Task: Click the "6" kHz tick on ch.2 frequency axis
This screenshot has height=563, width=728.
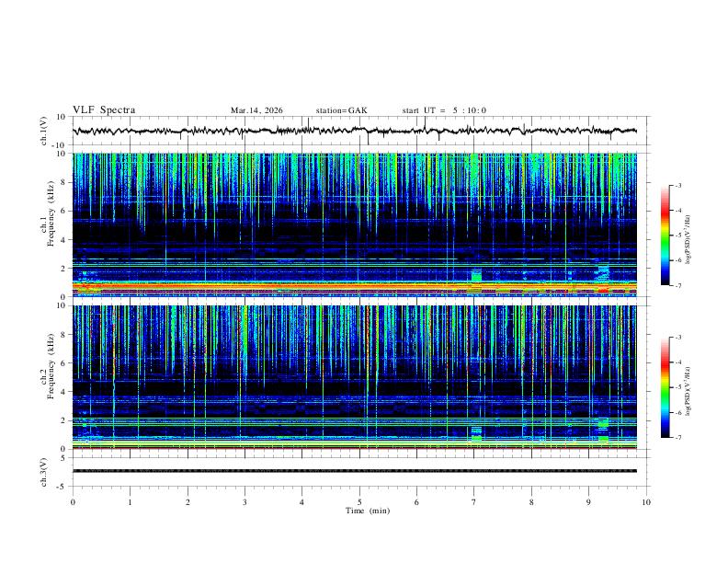Action: [x=63, y=362]
